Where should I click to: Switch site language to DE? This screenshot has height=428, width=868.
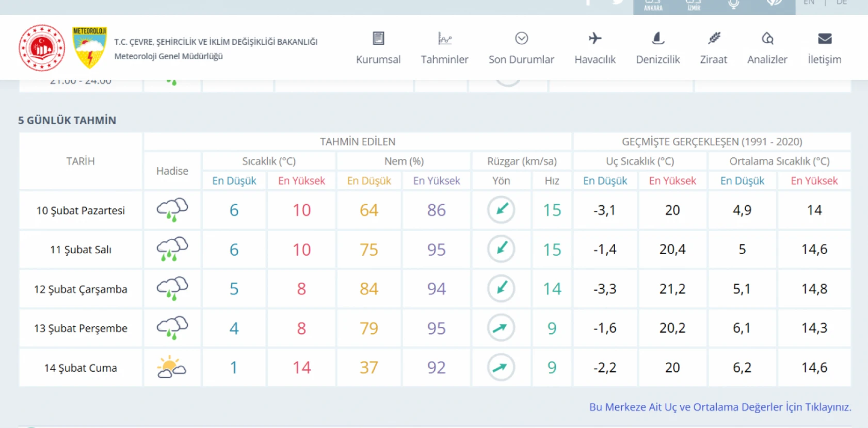[x=842, y=3]
